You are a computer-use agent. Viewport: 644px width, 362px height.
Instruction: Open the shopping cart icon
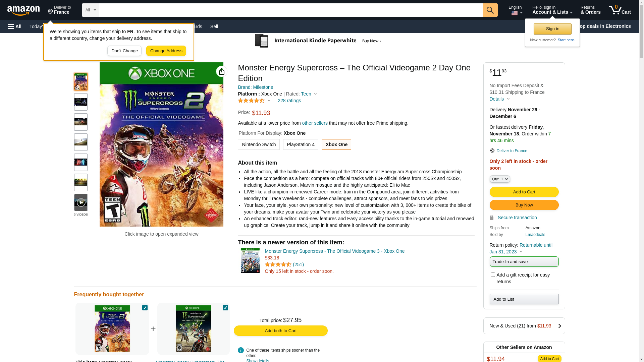click(x=619, y=10)
